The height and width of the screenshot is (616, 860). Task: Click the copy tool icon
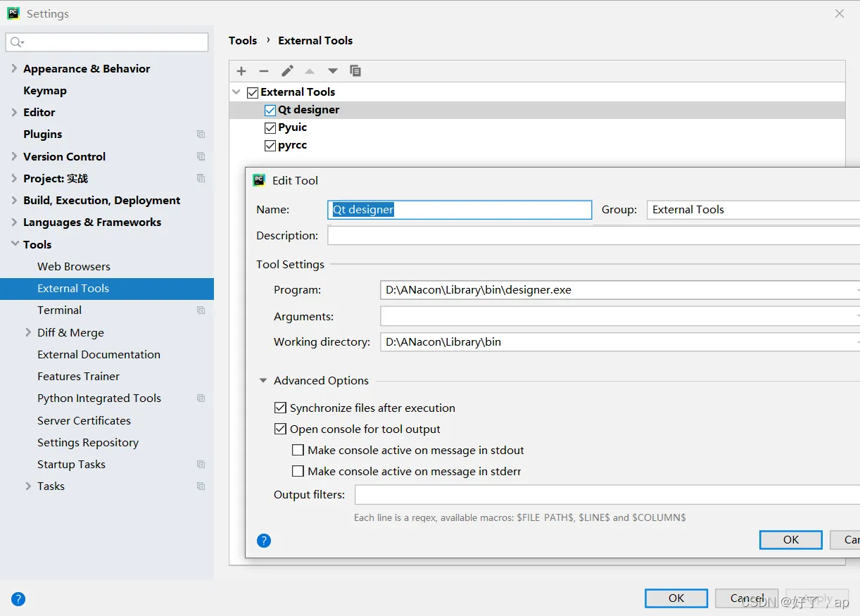[x=355, y=71]
